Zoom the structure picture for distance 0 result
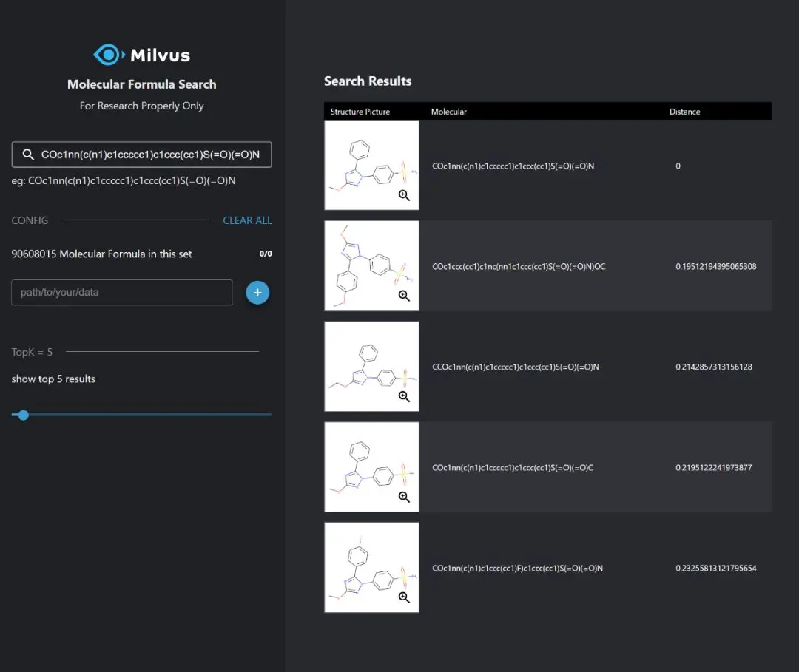The width and height of the screenshot is (799, 672). 404,195
